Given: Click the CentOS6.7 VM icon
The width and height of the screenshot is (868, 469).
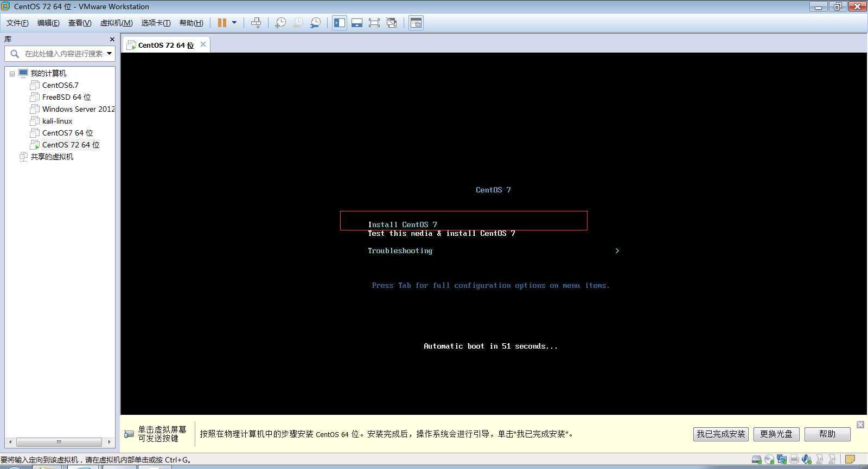Looking at the screenshot, I should click(x=35, y=85).
